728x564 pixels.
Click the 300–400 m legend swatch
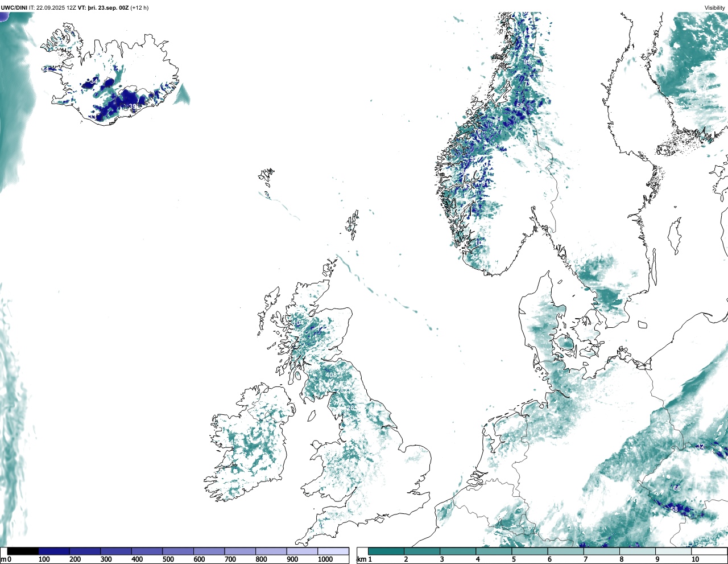(116, 551)
